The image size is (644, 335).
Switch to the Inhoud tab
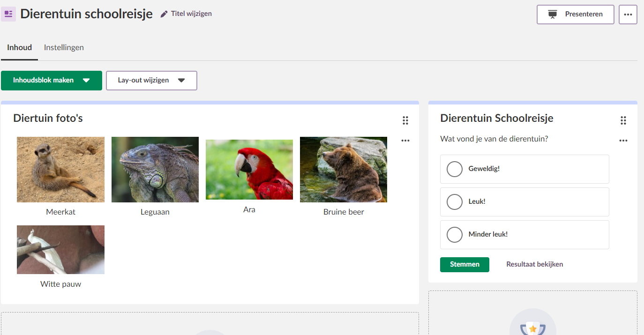[19, 47]
